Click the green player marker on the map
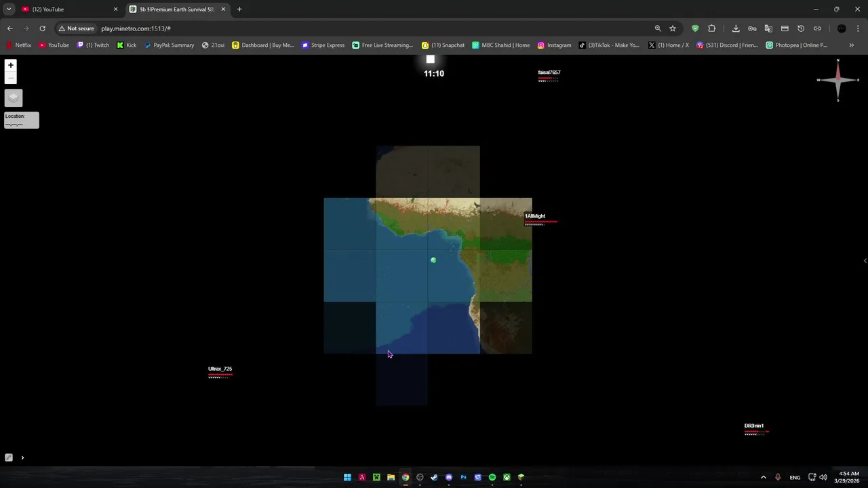 point(433,260)
